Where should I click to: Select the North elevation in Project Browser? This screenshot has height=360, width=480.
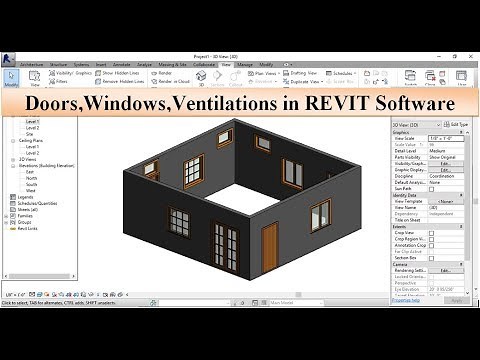[31, 178]
